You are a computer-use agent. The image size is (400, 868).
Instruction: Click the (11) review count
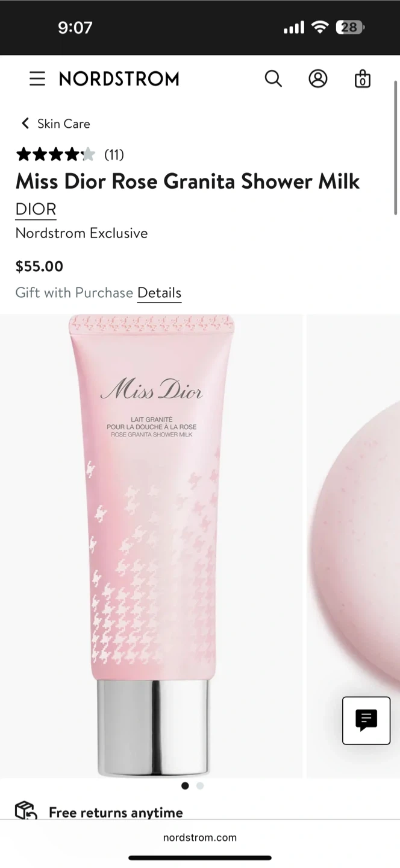114,155
